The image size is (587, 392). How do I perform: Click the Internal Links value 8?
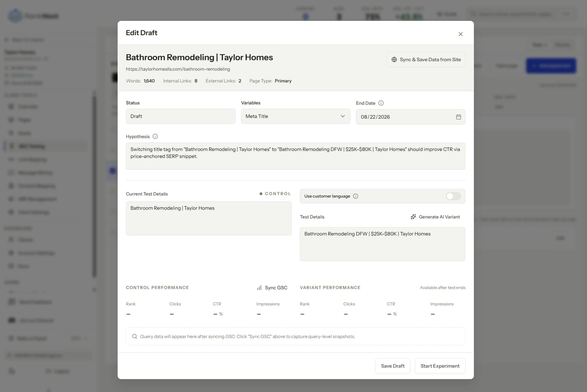(196, 81)
